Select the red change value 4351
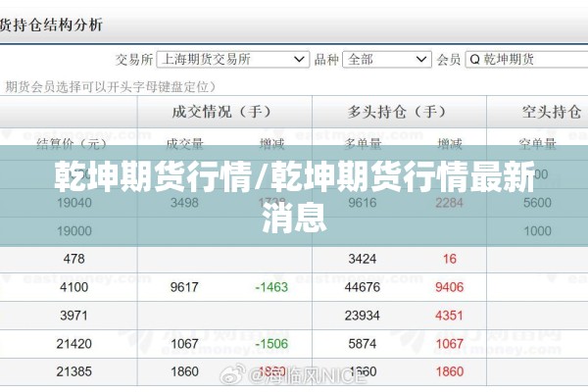The height and width of the screenshot is (392, 588). [x=449, y=316]
